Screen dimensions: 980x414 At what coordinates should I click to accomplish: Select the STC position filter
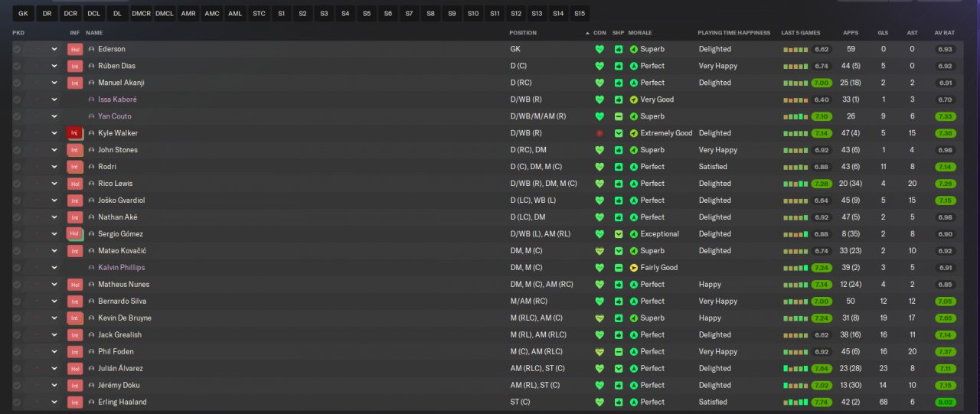pyautogui.click(x=259, y=14)
